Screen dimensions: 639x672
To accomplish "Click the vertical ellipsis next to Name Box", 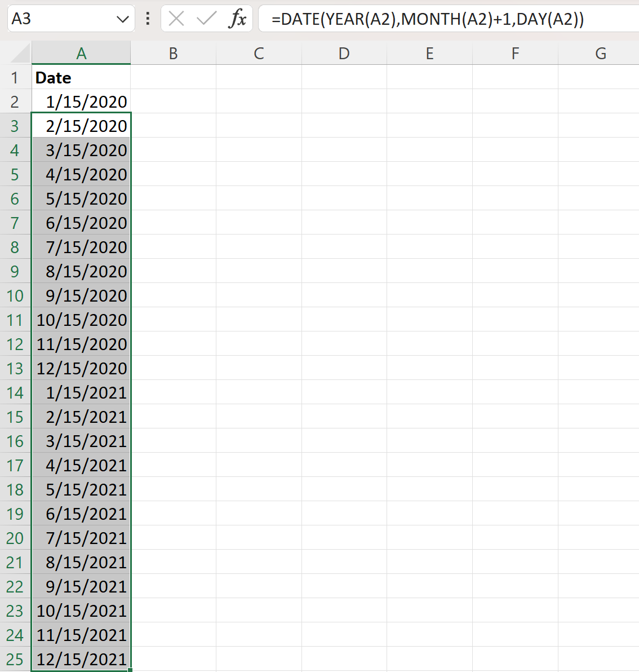I will pyautogui.click(x=147, y=19).
